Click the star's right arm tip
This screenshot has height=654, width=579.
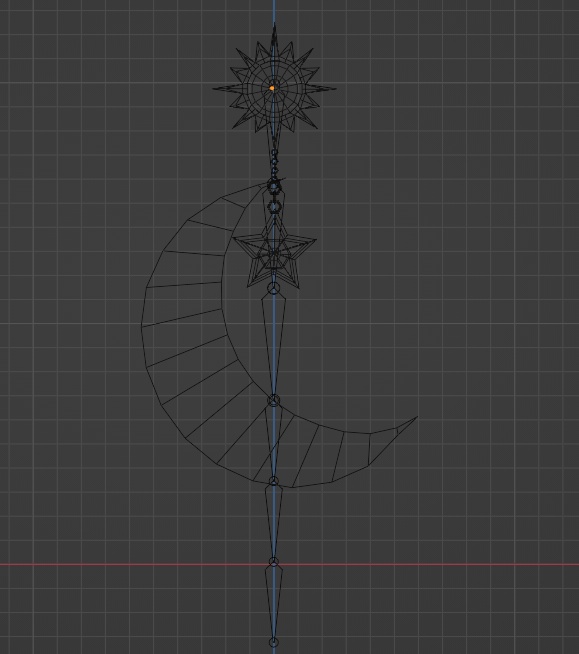click(313, 241)
